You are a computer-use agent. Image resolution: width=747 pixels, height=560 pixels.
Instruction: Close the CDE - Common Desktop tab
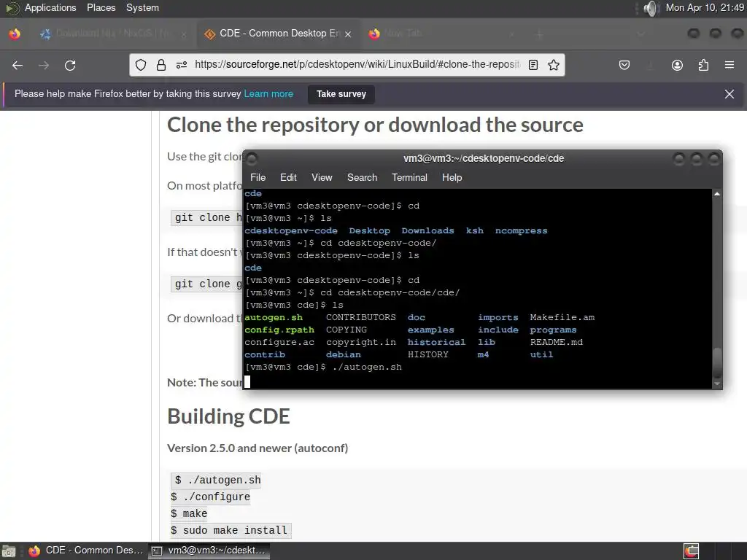(348, 34)
